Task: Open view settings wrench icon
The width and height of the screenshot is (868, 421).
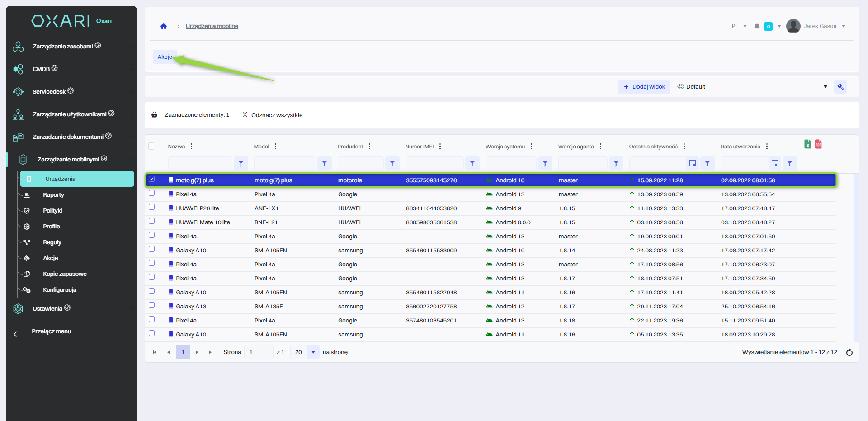Action: click(x=840, y=87)
